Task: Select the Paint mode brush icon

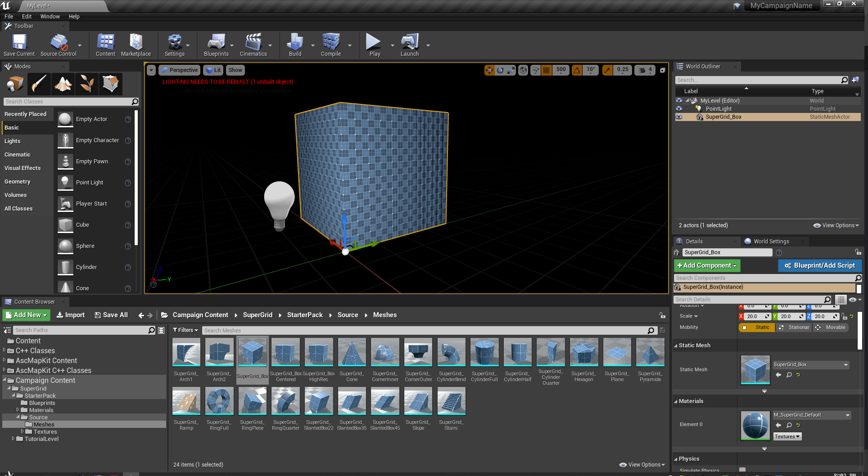Action: click(39, 84)
